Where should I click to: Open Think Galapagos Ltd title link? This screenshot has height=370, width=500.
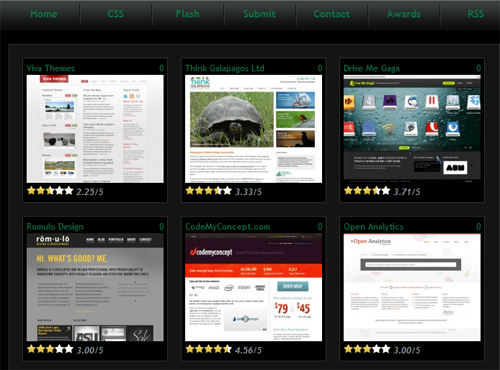coord(225,68)
